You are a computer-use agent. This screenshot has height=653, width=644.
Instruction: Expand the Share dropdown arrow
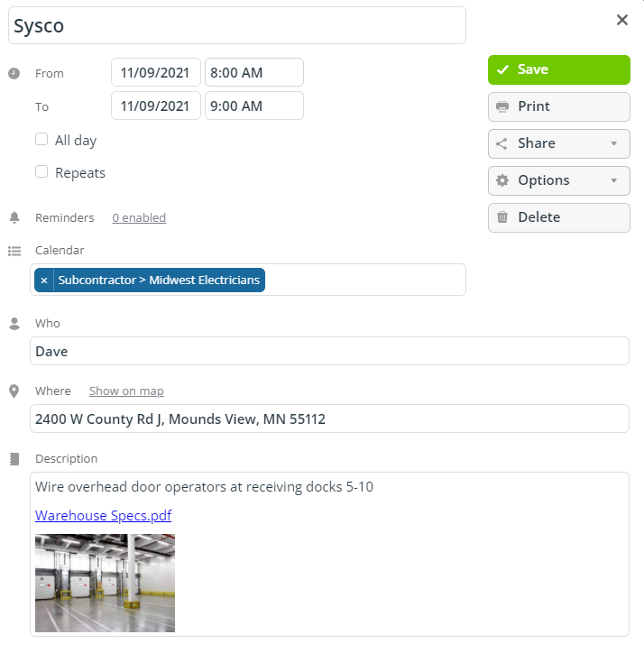pyautogui.click(x=613, y=143)
